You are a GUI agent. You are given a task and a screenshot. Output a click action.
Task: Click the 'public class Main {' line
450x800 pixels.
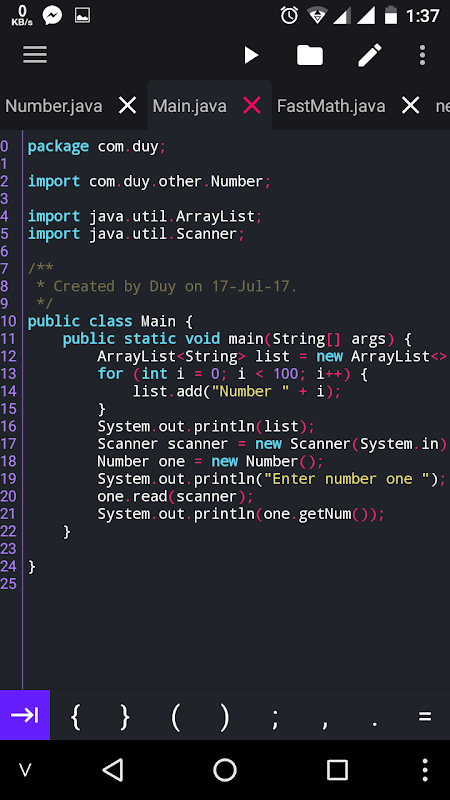pos(110,321)
